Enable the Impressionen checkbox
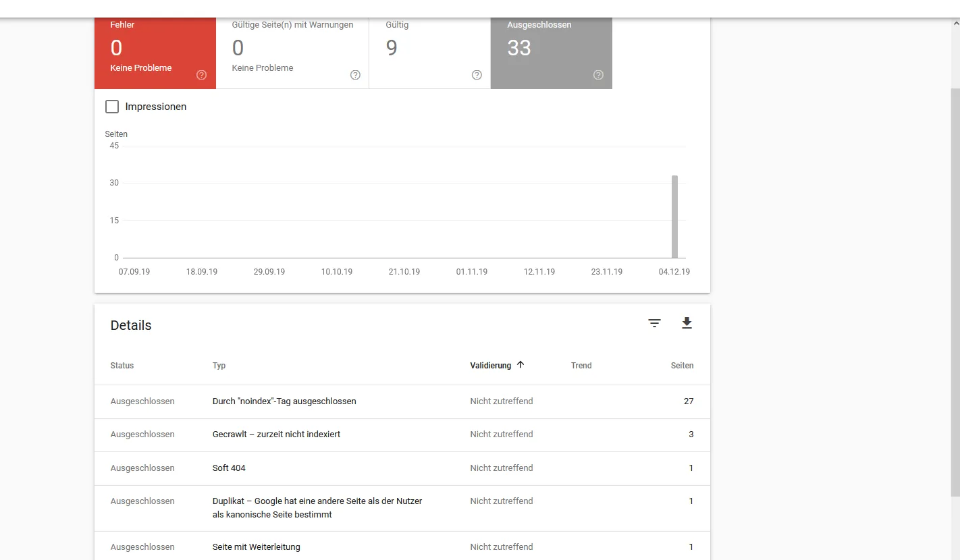 (112, 107)
